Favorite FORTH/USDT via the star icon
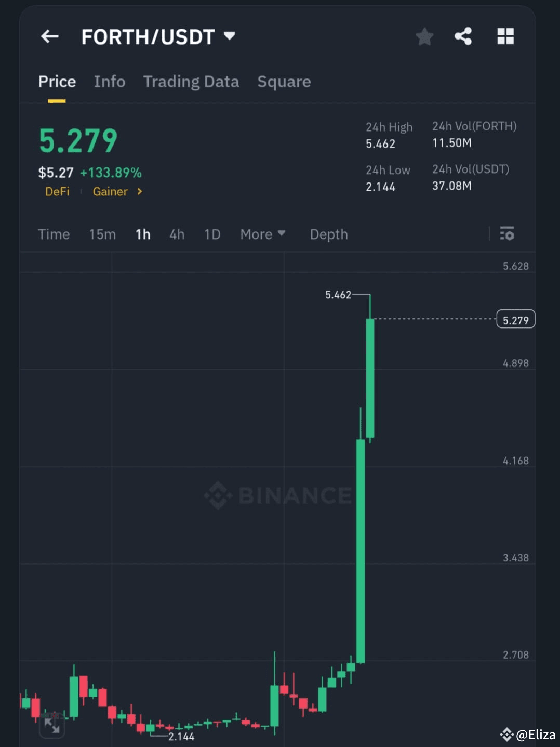 [x=424, y=36]
